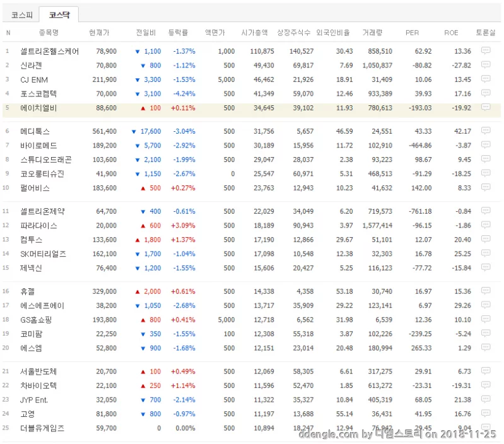Open discussion icon for 신라젠 row
This screenshot has height=444, width=504.
point(486,64)
